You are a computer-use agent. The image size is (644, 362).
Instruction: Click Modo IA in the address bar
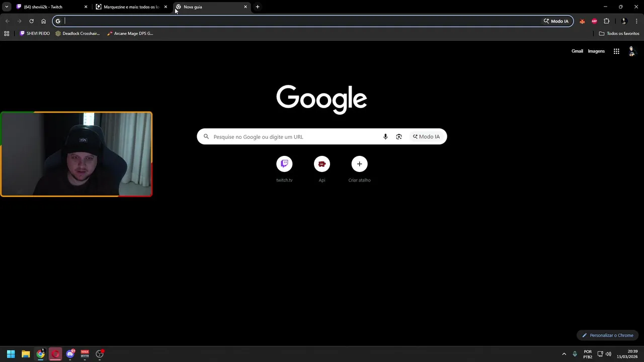point(556,21)
